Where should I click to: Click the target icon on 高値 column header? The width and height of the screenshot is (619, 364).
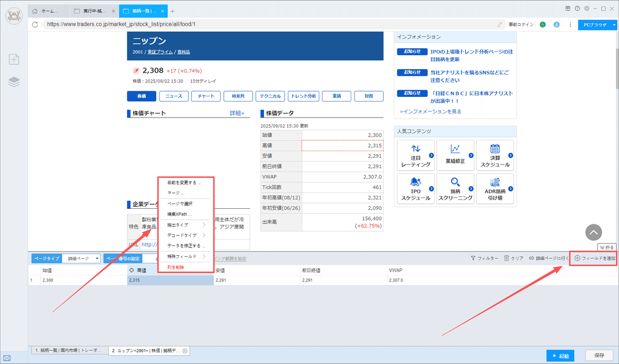[132, 270]
